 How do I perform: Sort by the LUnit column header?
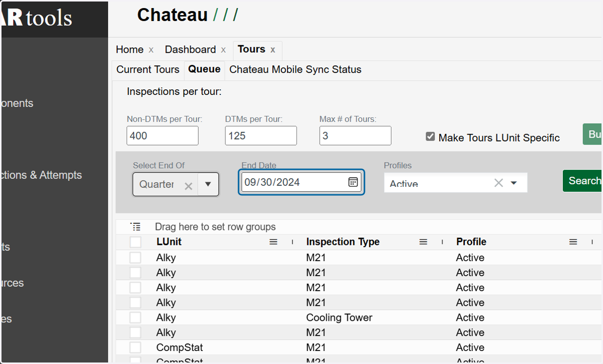(169, 242)
